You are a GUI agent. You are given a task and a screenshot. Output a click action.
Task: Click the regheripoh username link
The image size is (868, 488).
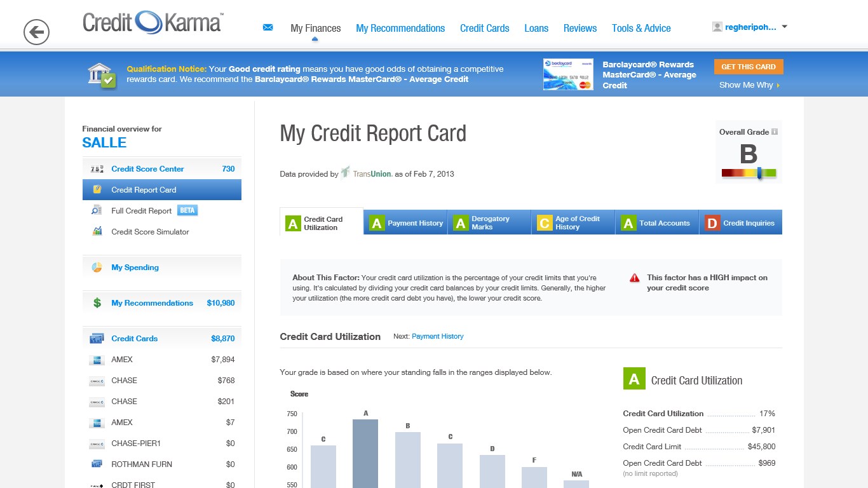[750, 27]
